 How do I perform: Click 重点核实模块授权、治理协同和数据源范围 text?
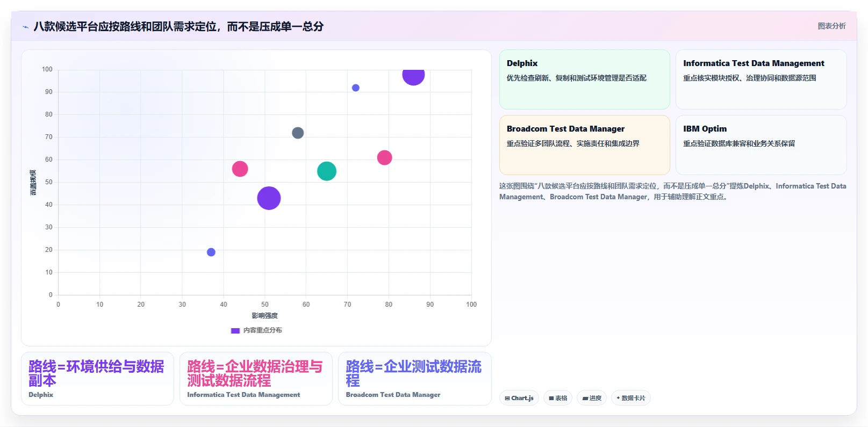[x=749, y=78]
